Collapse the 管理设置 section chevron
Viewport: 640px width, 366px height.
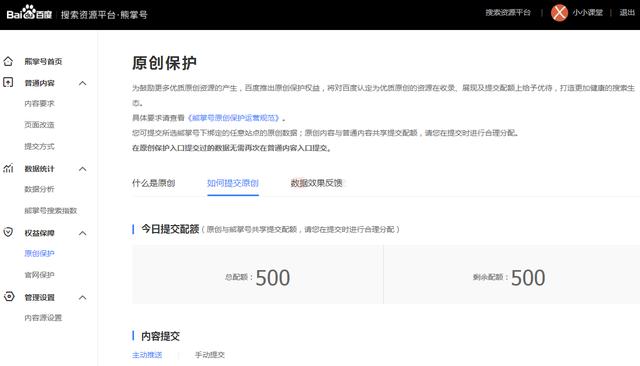pos(82,297)
